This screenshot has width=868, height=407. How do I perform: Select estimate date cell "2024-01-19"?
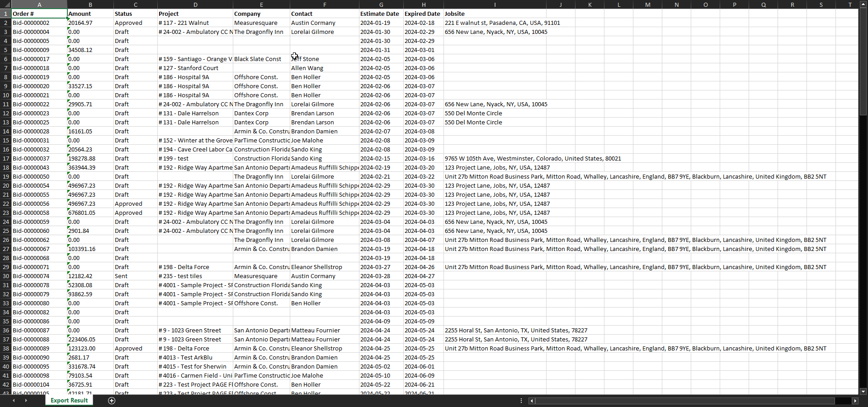click(x=381, y=23)
